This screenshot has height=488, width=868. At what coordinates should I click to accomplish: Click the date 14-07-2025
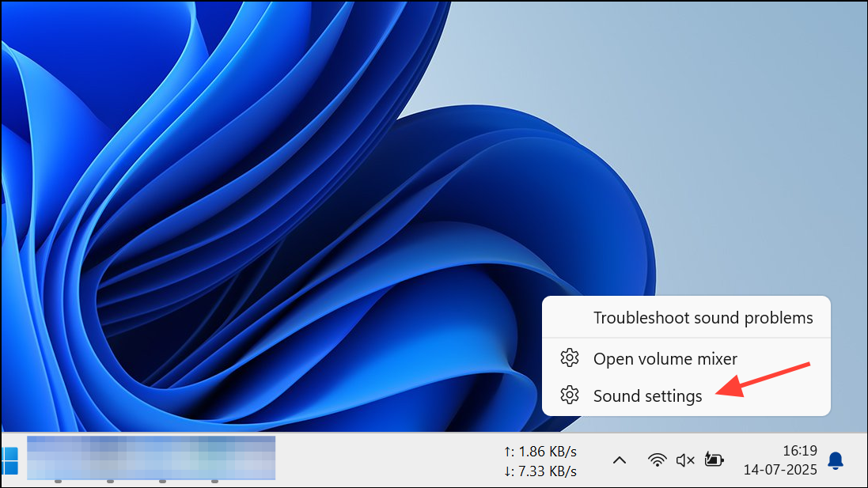pyautogui.click(x=780, y=470)
